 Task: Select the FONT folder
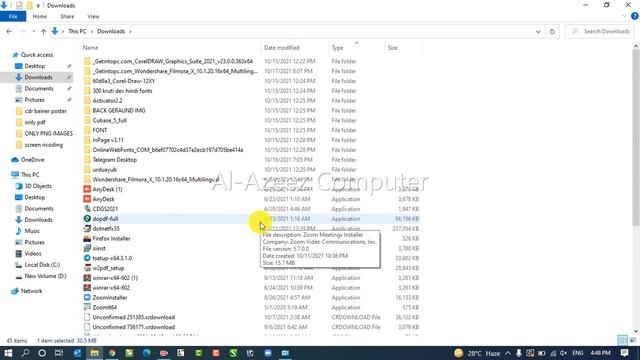pos(100,130)
